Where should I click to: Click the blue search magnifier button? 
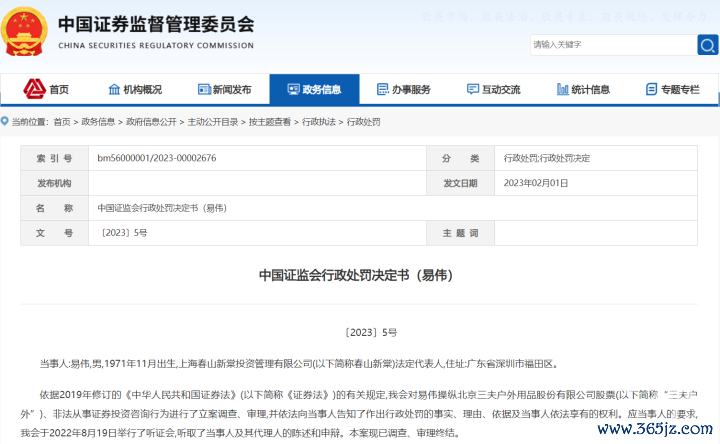tap(708, 45)
